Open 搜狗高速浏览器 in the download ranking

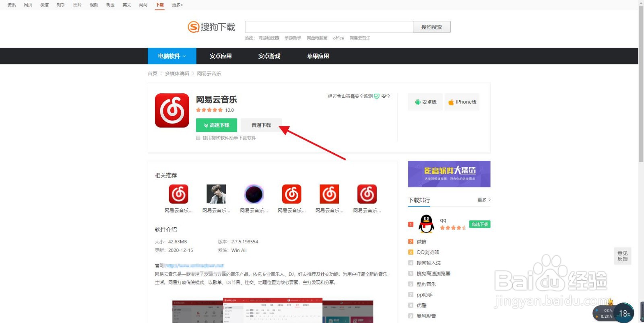tap(433, 274)
